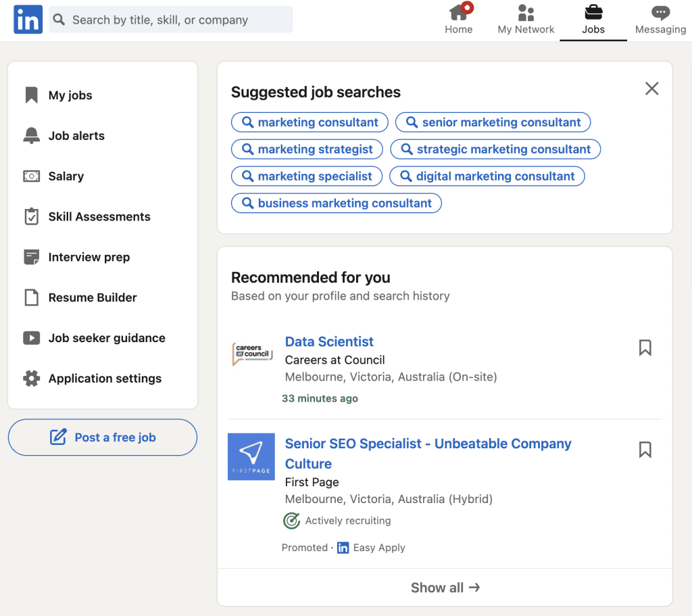Screen dimensions: 692x616
Task: Click the Promoted label
Action: click(305, 548)
